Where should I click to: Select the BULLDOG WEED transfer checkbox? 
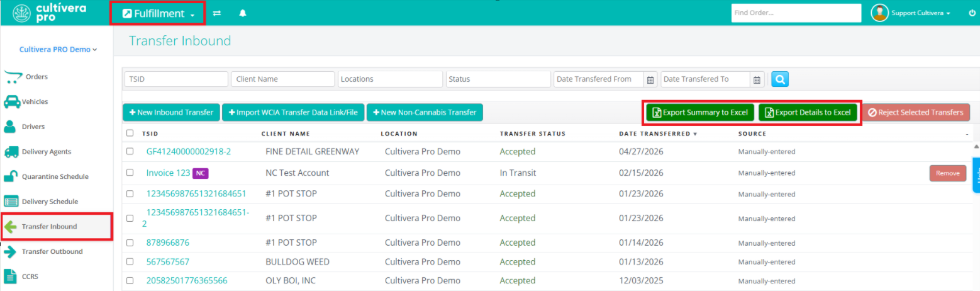click(130, 261)
